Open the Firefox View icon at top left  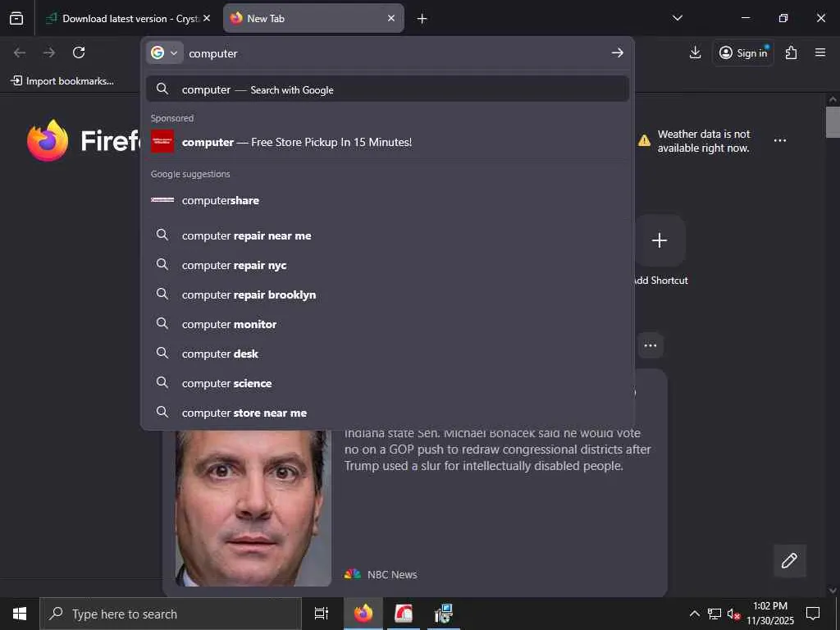(16, 18)
